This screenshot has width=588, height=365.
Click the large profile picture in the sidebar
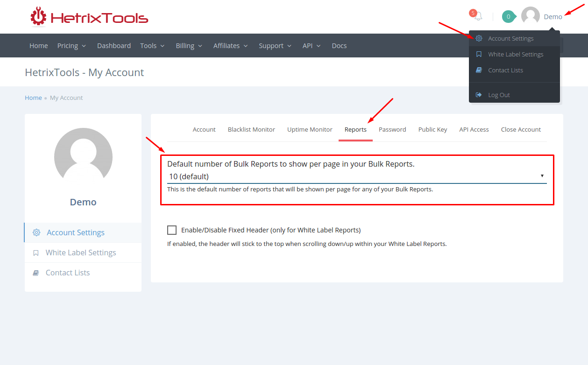click(83, 157)
